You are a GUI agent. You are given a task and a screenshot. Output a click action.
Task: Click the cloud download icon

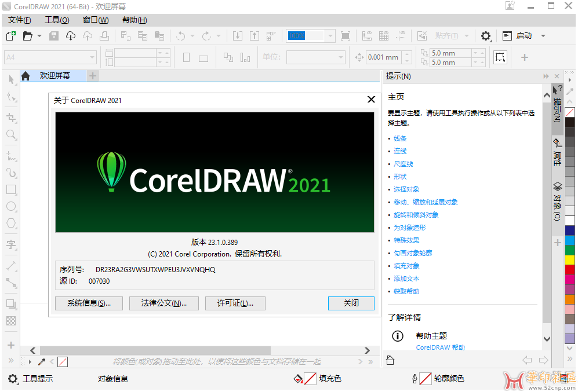click(70, 36)
